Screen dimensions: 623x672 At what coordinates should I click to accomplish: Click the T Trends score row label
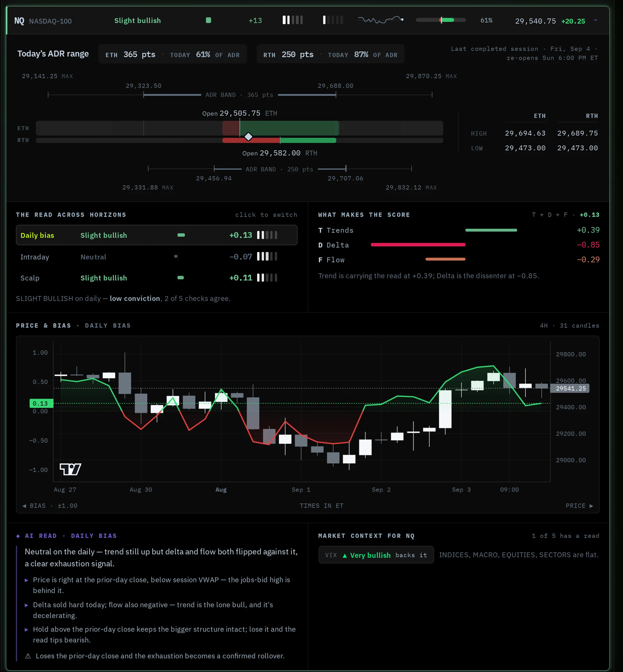336,230
